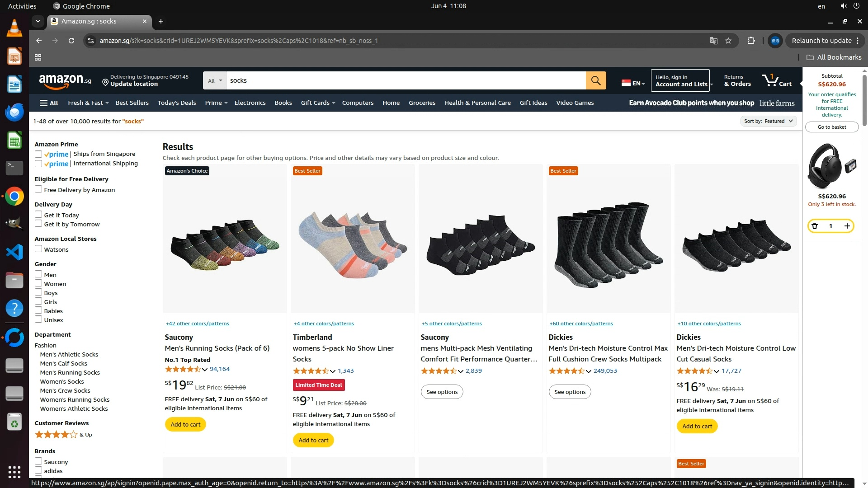Check the Free Delivery by Amazon box
Image resolution: width=868 pixels, height=488 pixels.
[x=38, y=189]
